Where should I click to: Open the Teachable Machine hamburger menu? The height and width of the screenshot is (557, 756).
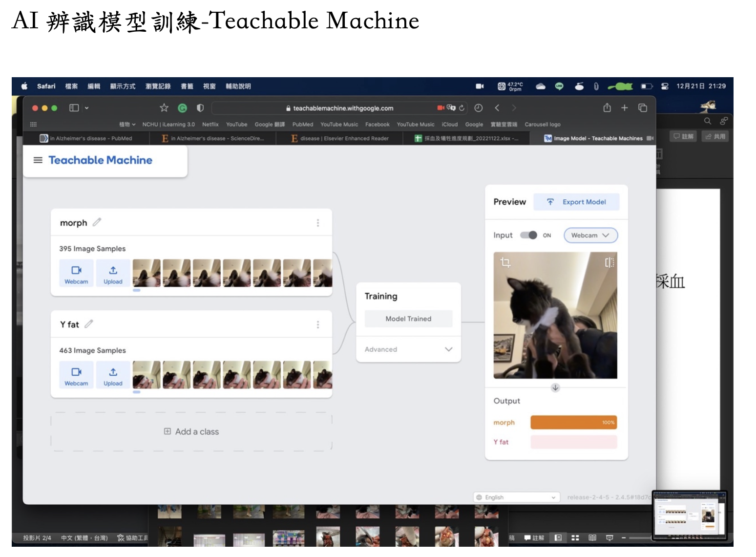point(38,160)
